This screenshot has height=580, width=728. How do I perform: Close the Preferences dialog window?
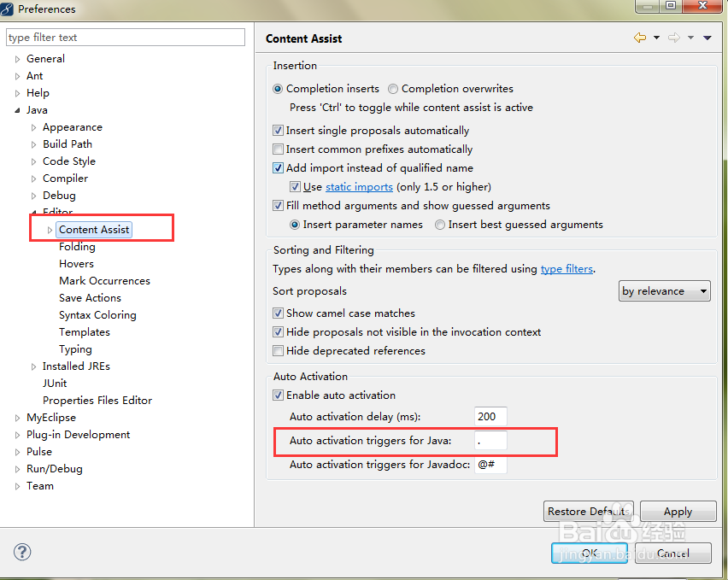[x=706, y=6]
